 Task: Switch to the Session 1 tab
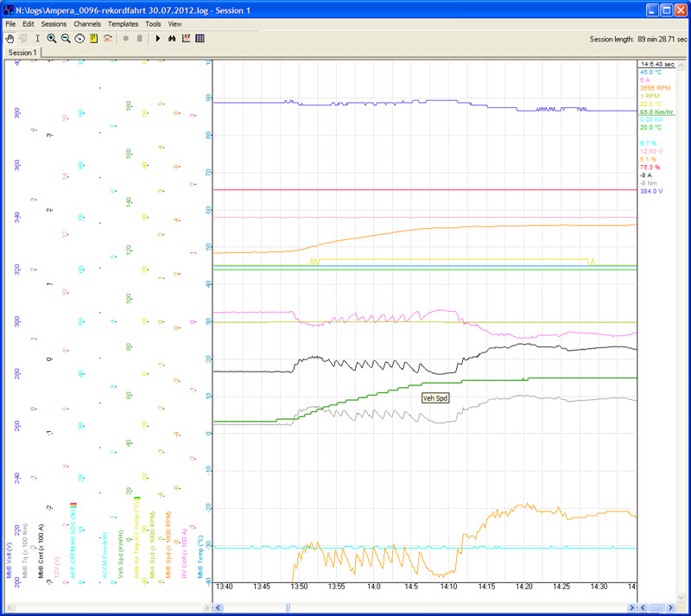point(22,53)
